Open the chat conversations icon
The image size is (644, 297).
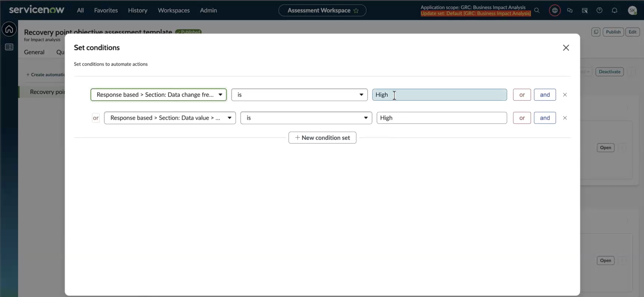[x=569, y=10]
